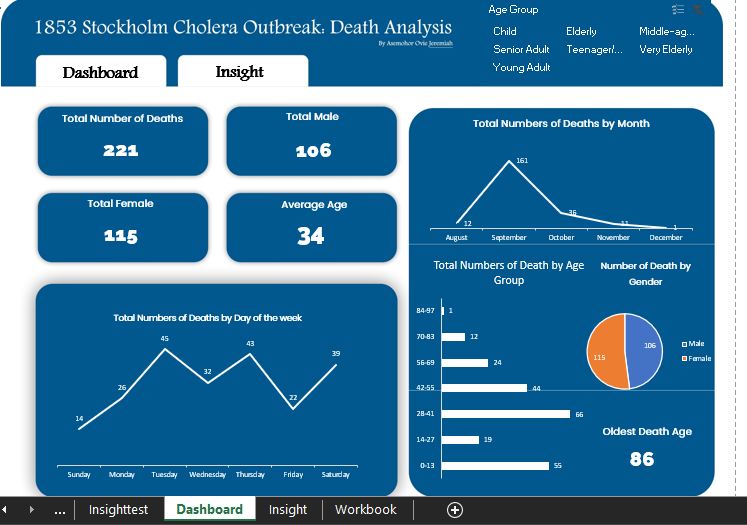
Task: Select the Total Female card
Action: coord(122,227)
